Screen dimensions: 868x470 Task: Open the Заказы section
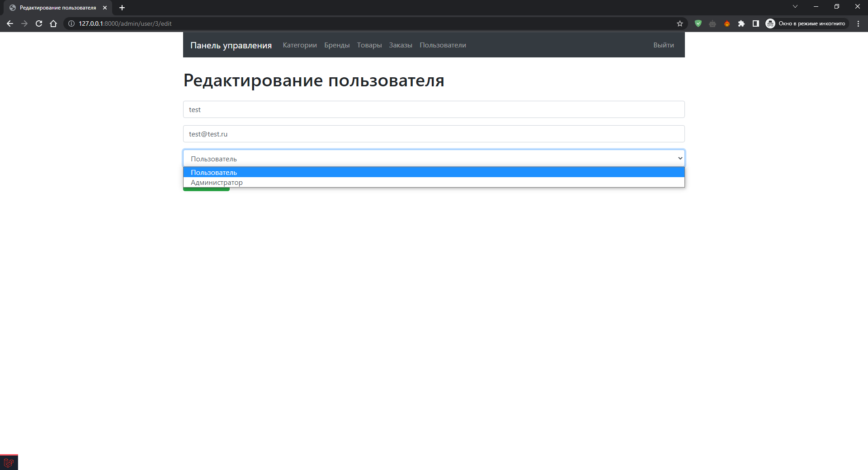click(400, 45)
